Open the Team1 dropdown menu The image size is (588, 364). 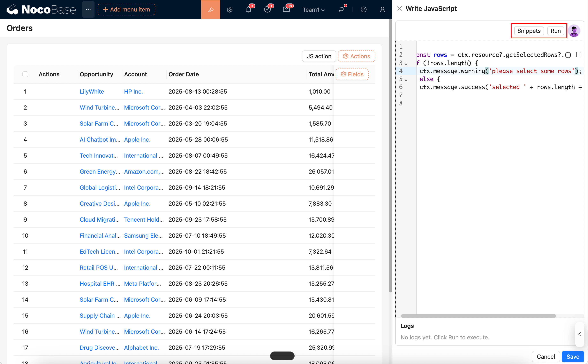click(313, 9)
